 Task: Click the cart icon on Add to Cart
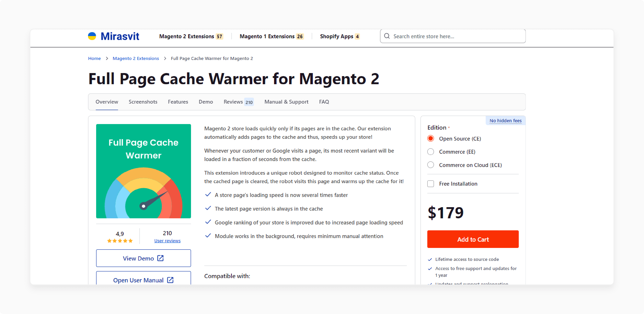473,240
